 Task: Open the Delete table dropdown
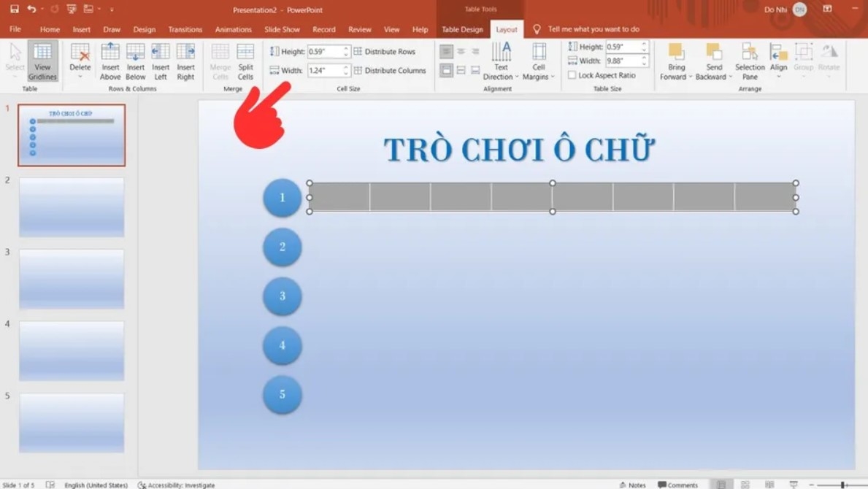pos(80,77)
